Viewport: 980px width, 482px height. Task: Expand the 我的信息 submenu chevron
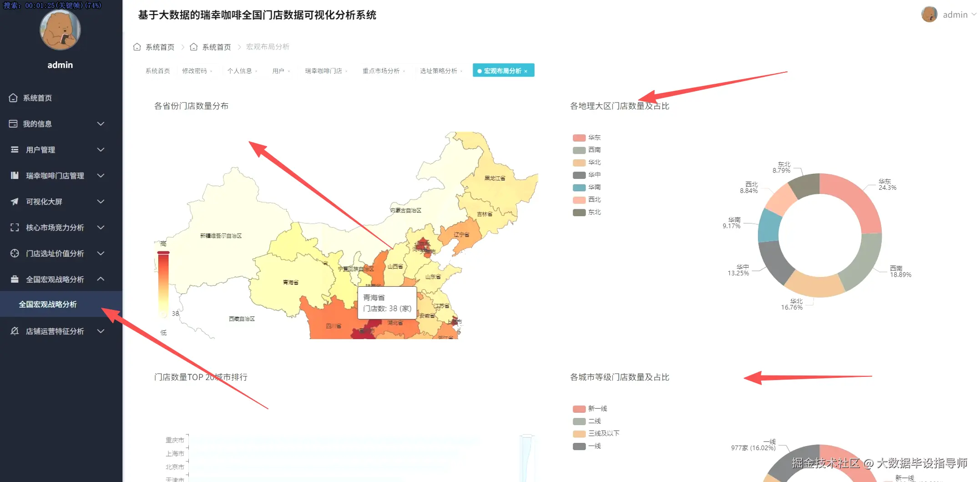pyautogui.click(x=101, y=124)
